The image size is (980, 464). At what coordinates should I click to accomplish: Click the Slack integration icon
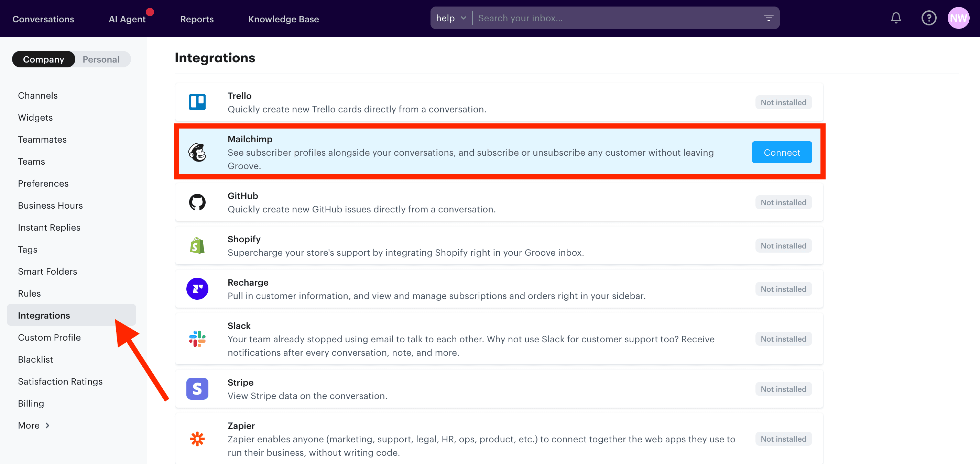pyautogui.click(x=197, y=339)
